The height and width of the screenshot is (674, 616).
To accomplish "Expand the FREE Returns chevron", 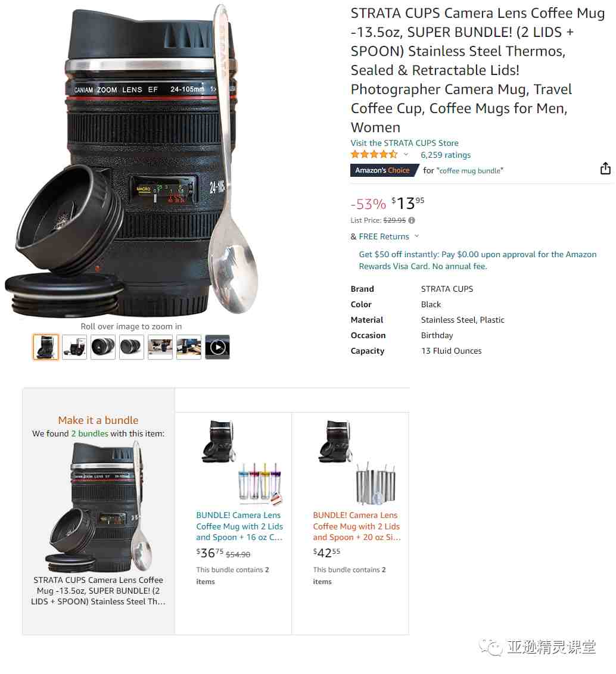I will [x=416, y=236].
